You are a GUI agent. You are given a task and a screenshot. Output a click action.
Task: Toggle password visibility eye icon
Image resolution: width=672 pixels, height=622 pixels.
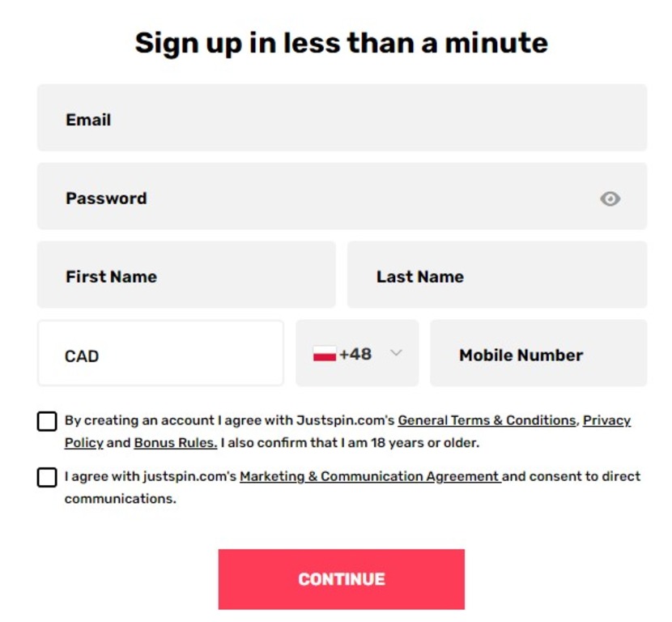610,198
